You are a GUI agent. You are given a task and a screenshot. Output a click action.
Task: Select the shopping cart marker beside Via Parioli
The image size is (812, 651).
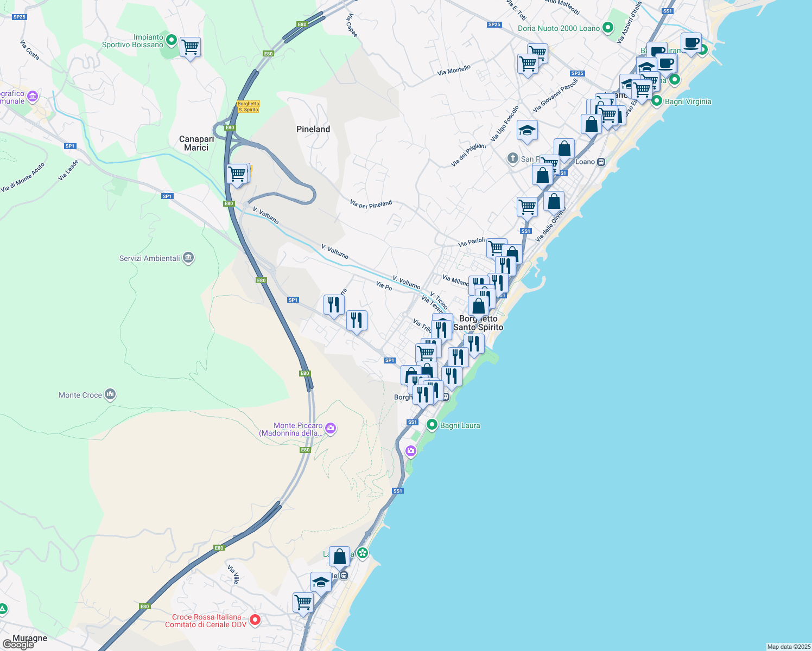click(x=497, y=250)
